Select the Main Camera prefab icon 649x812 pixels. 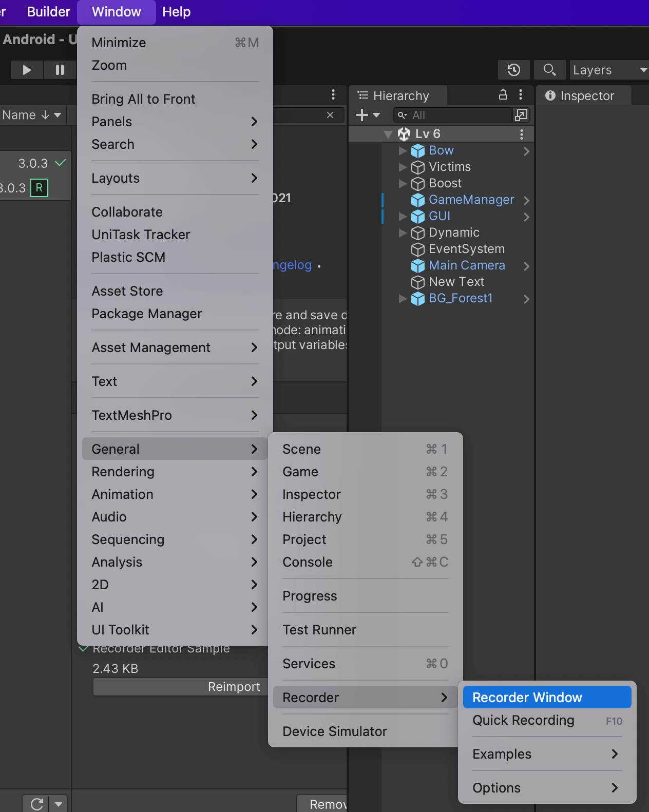(418, 266)
